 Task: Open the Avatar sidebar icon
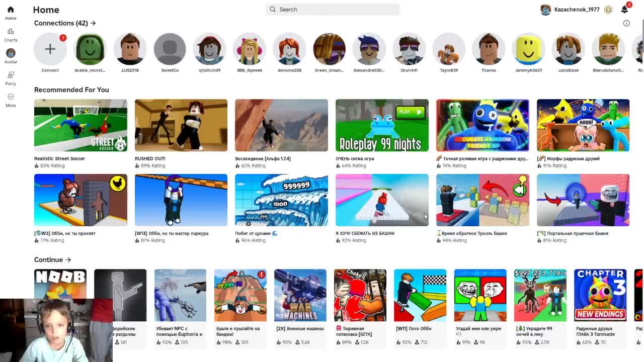(11, 53)
